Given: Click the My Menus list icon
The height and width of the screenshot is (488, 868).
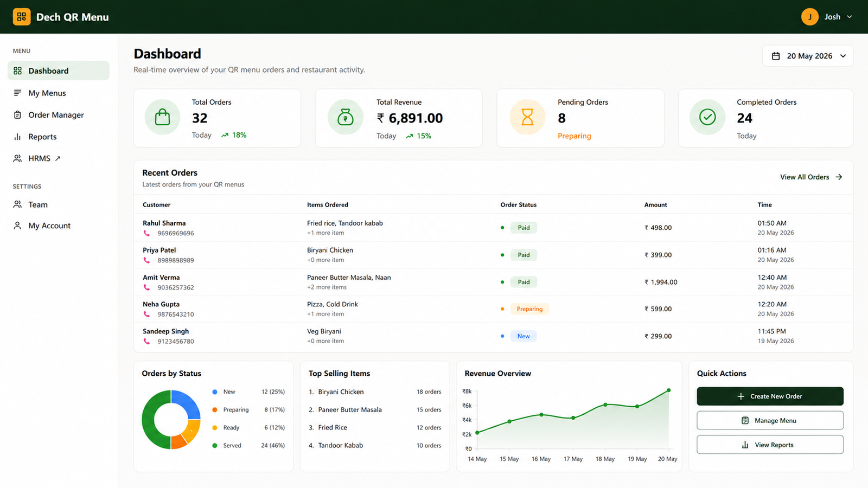Looking at the screenshot, I should pos(17,93).
